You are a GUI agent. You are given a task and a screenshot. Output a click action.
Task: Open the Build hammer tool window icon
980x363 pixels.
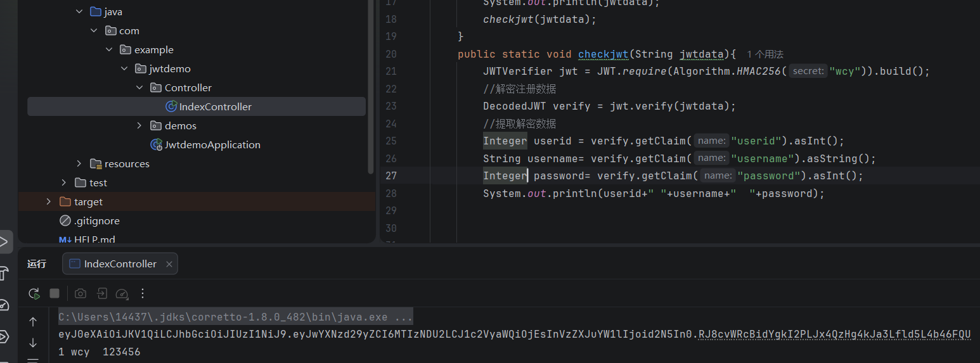pyautogui.click(x=4, y=273)
